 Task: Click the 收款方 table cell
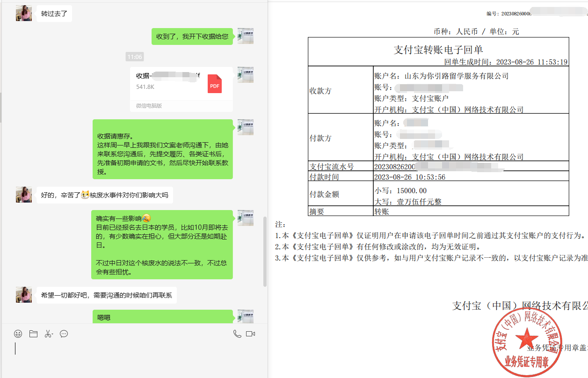coord(341,91)
